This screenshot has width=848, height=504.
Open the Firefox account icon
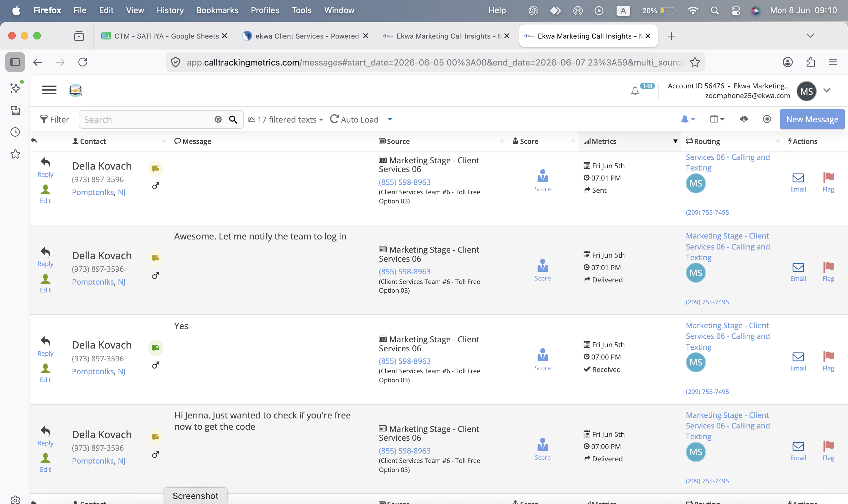click(x=788, y=62)
